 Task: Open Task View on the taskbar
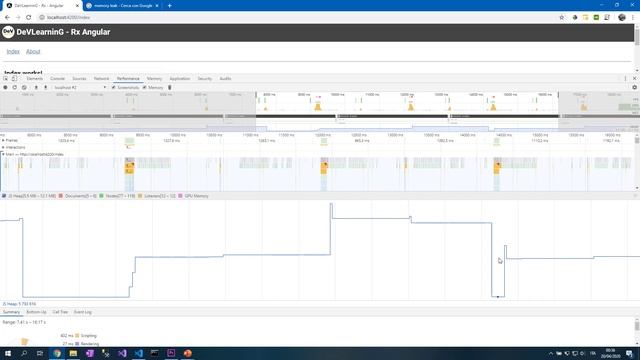[40, 353]
